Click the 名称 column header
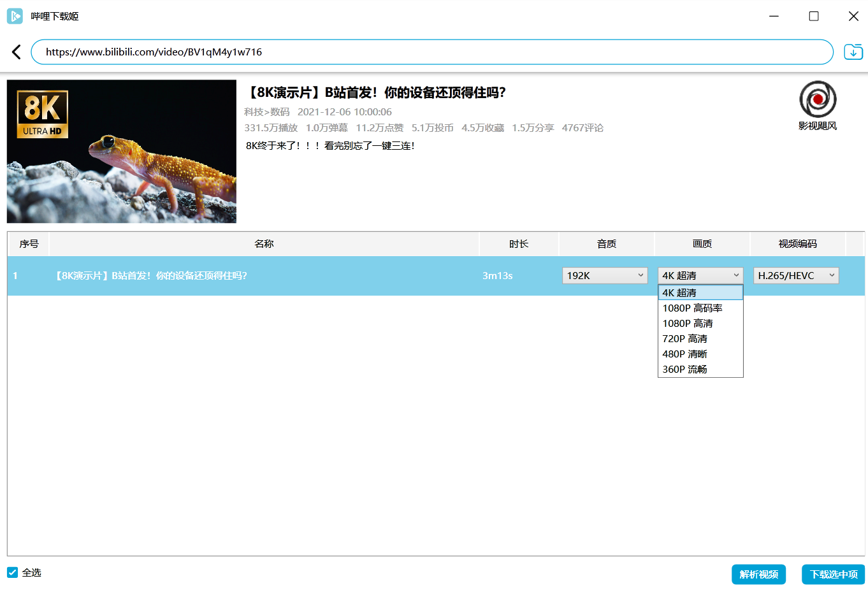Image resolution: width=868 pixels, height=590 pixels. pyautogui.click(x=264, y=244)
